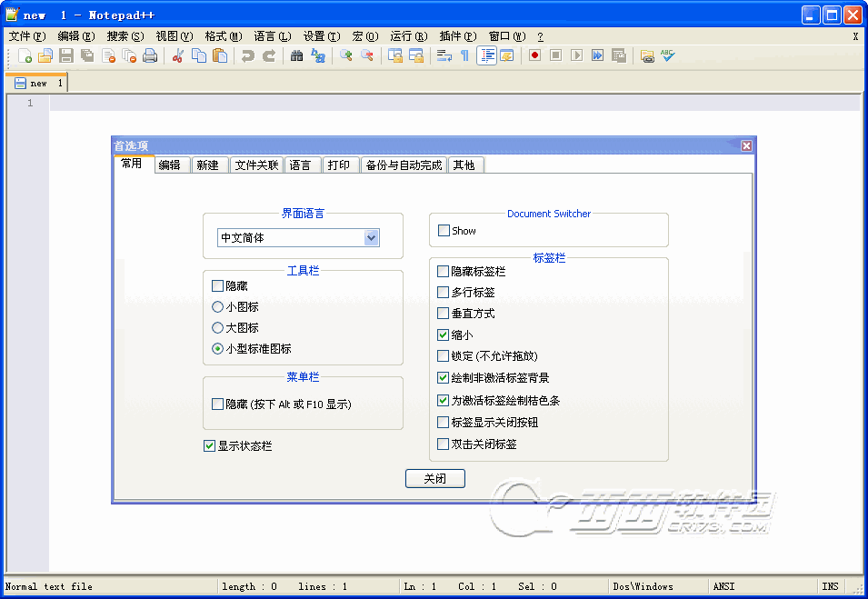Click the Open file folder icon
The image size is (868, 599).
45,55
